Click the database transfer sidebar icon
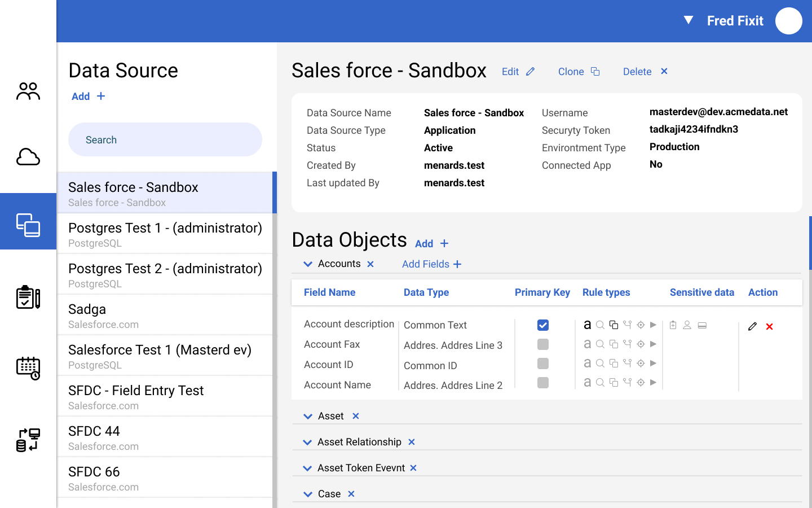Image resolution: width=812 pixels, height=508 pixels. tap(28, 440)
